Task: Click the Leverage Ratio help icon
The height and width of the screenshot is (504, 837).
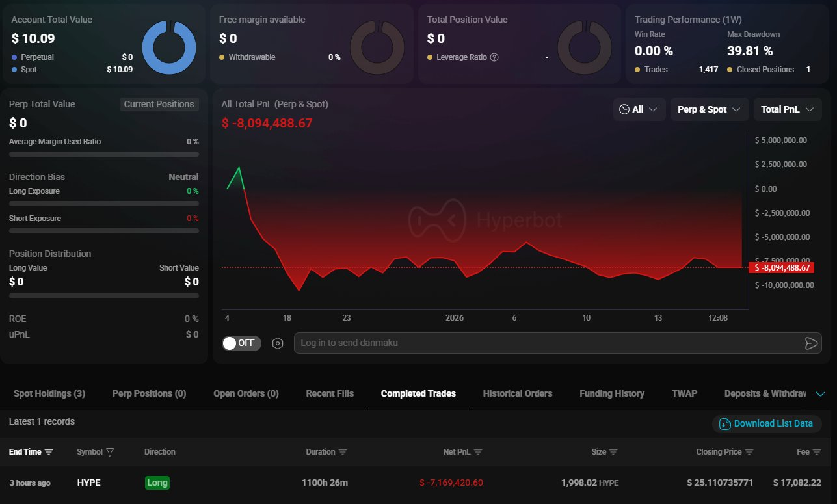Action: (x=494, y=57)
